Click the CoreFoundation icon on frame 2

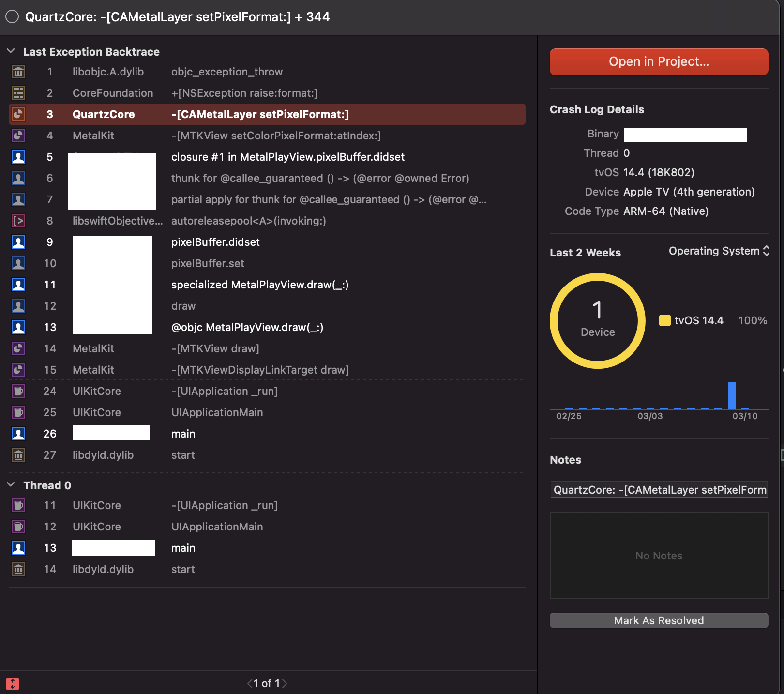click(x=18, y=93)
